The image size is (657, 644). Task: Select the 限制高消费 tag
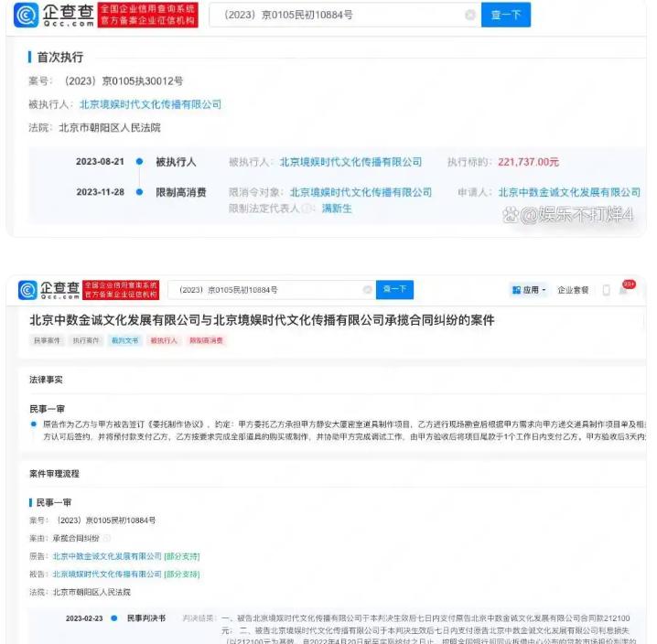206,340
